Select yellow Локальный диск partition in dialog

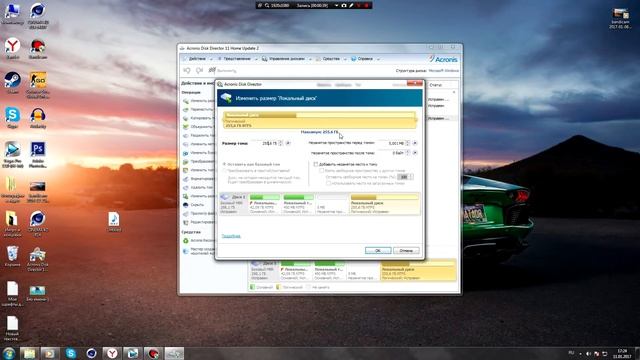click(x=384, y=204)
